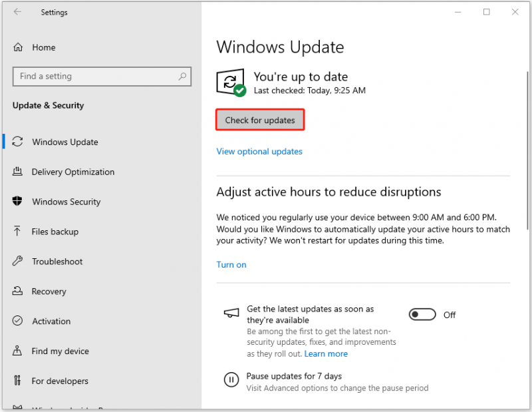Screen dimensions: 532x412
Task: Click the update status icon with green check
Action: pos(231,83)
